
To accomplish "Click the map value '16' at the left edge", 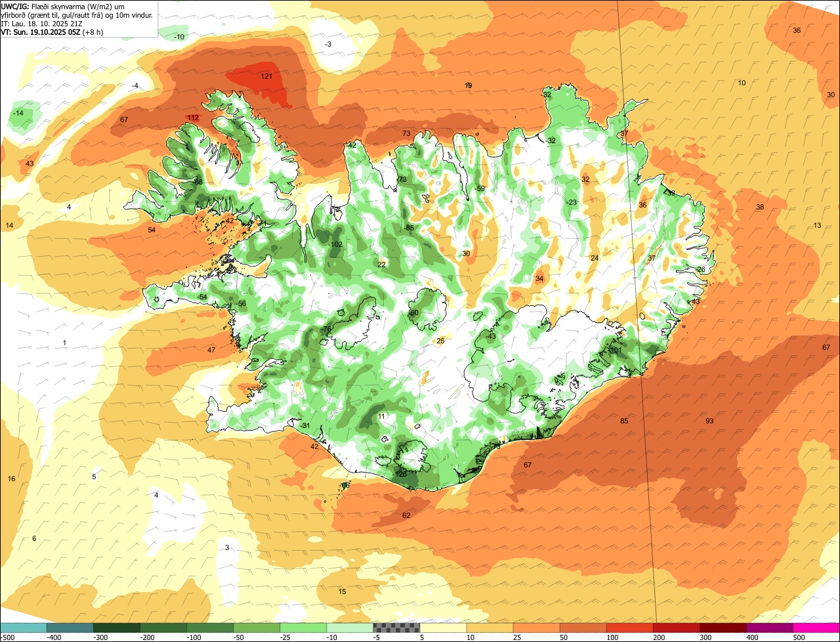I will tap(11, 479).
